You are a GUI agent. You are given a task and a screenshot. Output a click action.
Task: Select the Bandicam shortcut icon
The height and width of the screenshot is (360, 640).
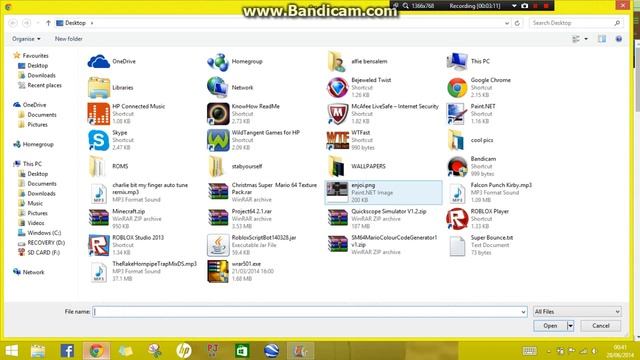[x=457, y=167]
